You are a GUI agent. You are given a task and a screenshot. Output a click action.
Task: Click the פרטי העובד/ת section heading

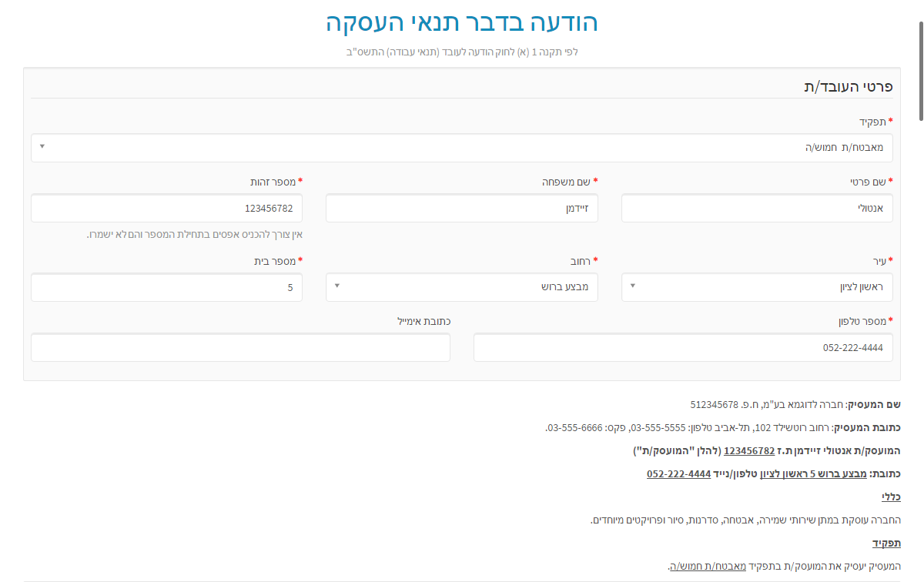click(847, 85)
